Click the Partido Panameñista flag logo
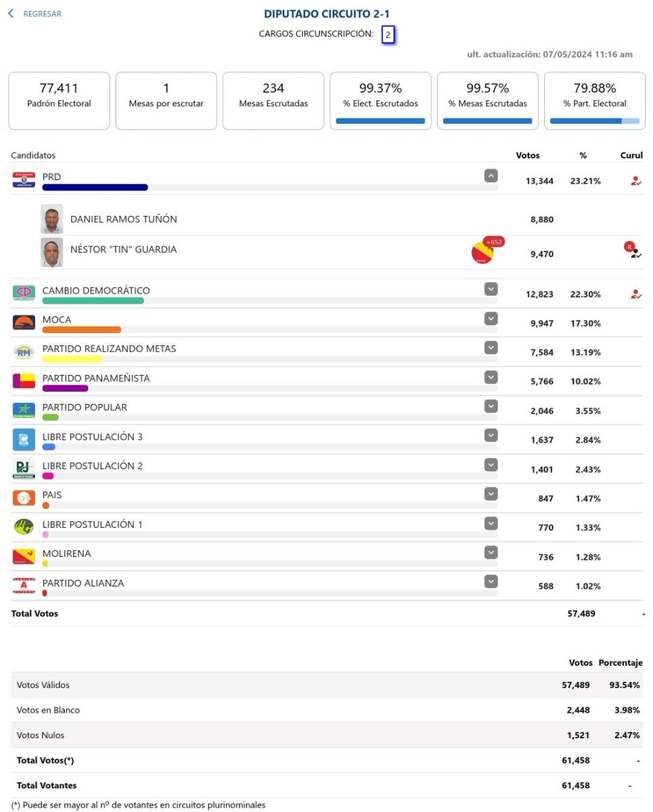 pos(24,381)
